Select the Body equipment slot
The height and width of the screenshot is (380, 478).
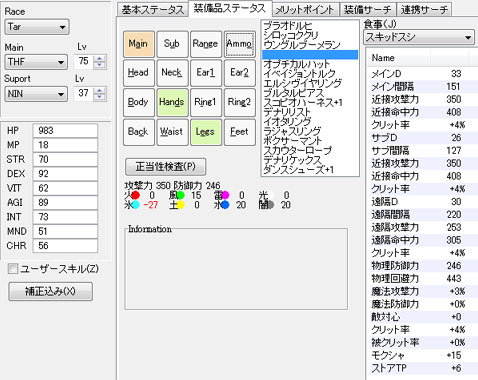(139, 102)
